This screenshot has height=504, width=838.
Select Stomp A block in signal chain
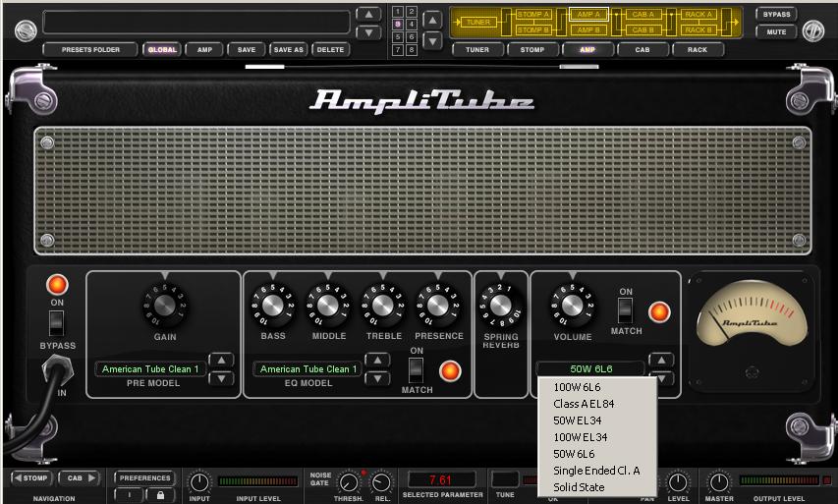click(x=533, y=15)
